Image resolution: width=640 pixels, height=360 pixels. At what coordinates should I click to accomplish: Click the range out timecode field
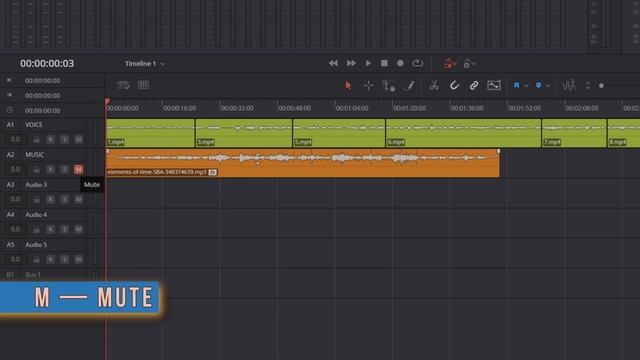click(x=42, y=96)
